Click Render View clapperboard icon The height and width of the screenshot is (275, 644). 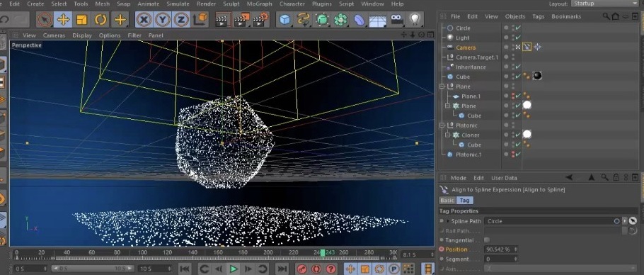click(x=223, y=19)
